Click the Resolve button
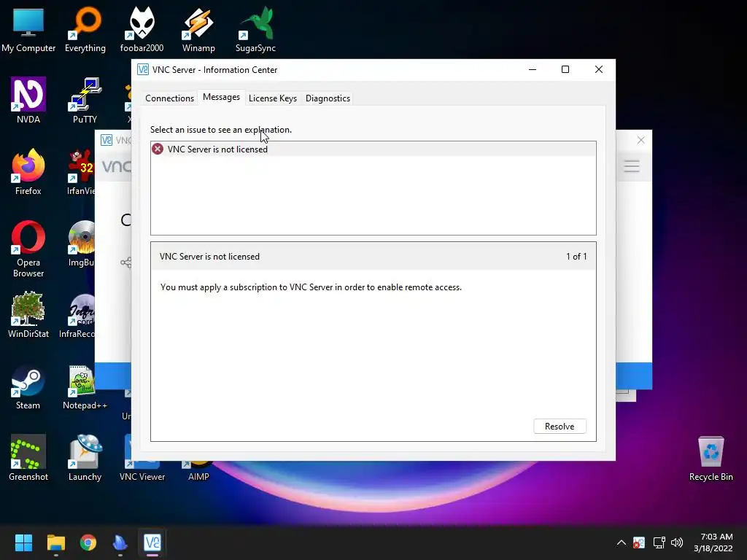 click(x=560, y=426)
